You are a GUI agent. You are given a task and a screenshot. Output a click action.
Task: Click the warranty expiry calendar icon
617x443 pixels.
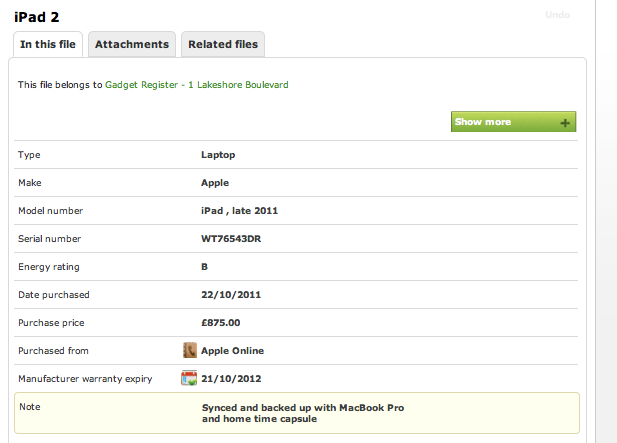[189, 379]
